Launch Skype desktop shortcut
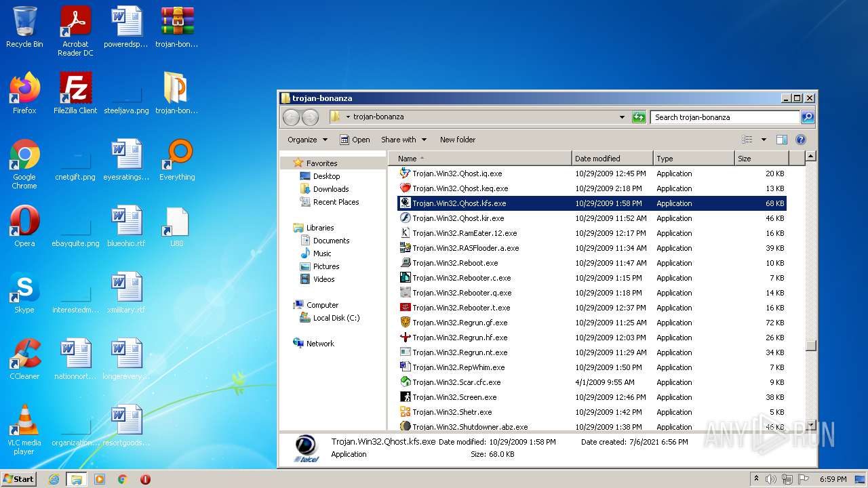Screen dimensions: 868x488 coord(24,293)
